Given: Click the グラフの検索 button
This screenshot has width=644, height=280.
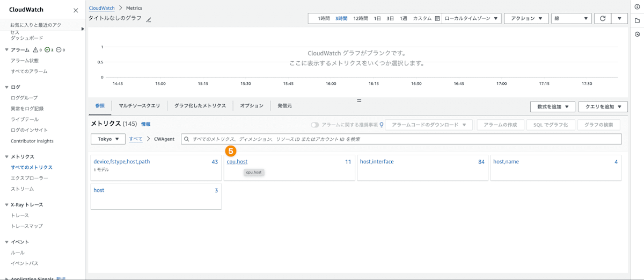Looking at the screenshot, I should 598,125.
